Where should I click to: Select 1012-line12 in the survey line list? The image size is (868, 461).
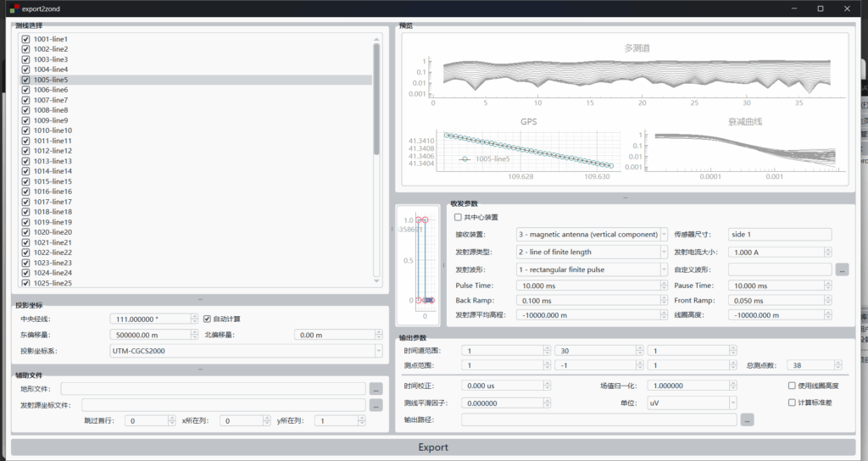pyautogui.click(x=53, y=151)
